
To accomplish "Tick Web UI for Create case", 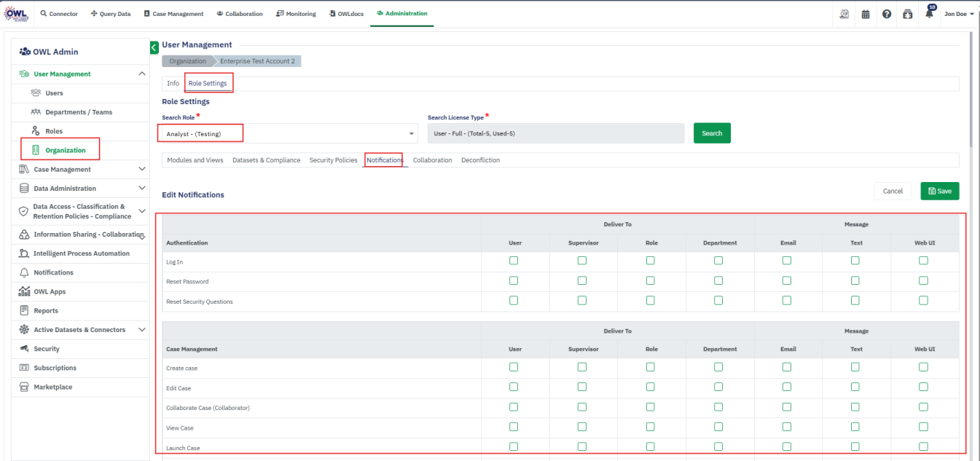I will [923, 367].
